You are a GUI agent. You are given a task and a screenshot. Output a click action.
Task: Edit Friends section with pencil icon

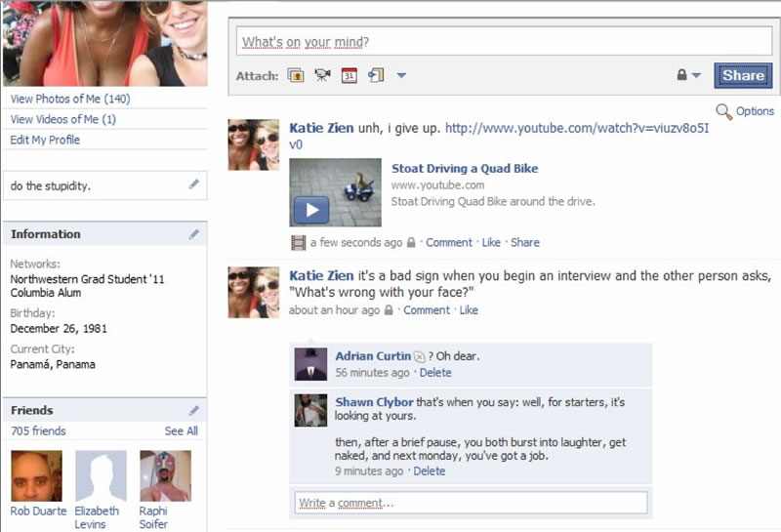193,410
